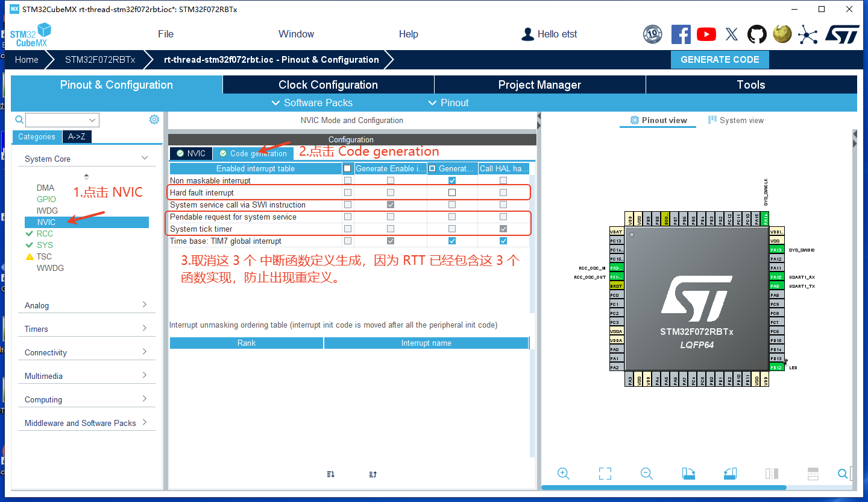The width and height of the screenshot is (868, 502).
Task: Open the ST 10-year anniversary badge icon
Action: (653, 34)
